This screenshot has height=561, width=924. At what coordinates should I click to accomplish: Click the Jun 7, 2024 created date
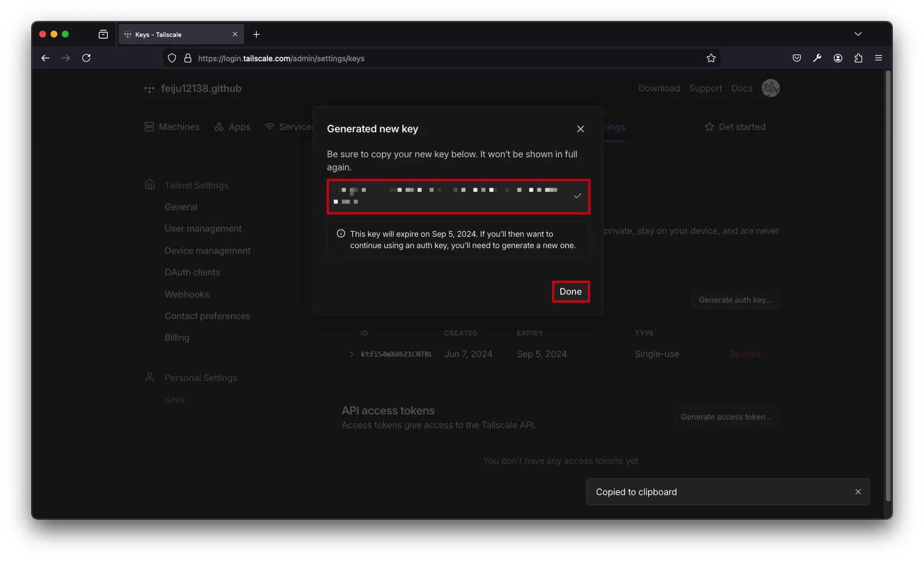tap(468, 354)
